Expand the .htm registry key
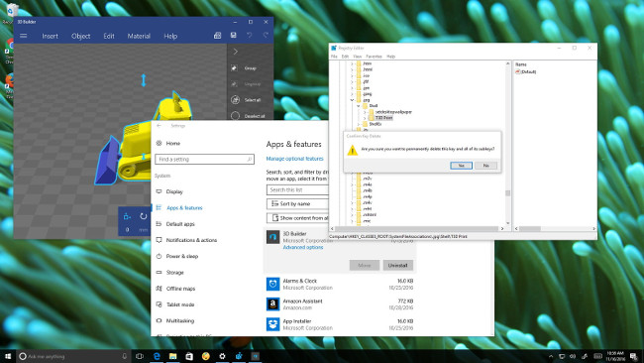This screenshot has width=644, height=363. [x=352, y=63]
